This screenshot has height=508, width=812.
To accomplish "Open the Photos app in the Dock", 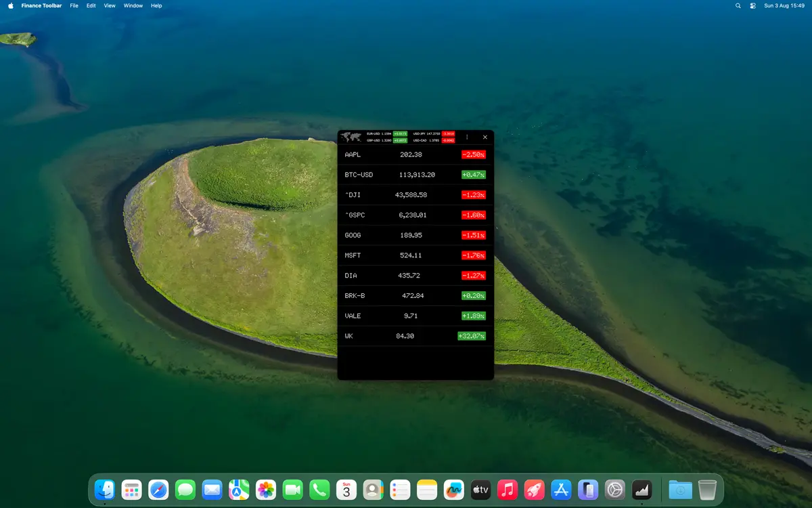I will pyautogui.click(x=266, y=489).
